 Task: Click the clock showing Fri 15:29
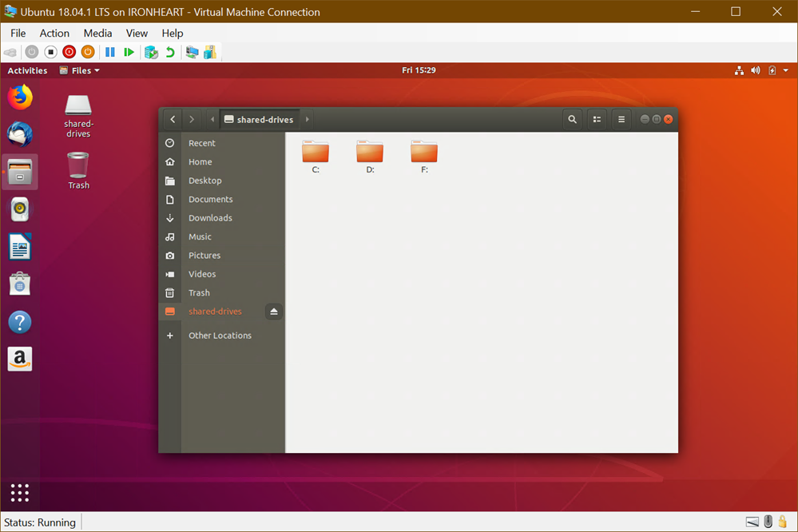click(x=419, y=70)
